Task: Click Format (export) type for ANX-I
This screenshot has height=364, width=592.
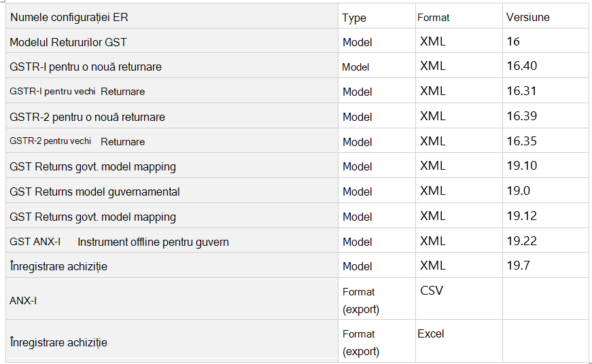Action: tap(360, 301)
